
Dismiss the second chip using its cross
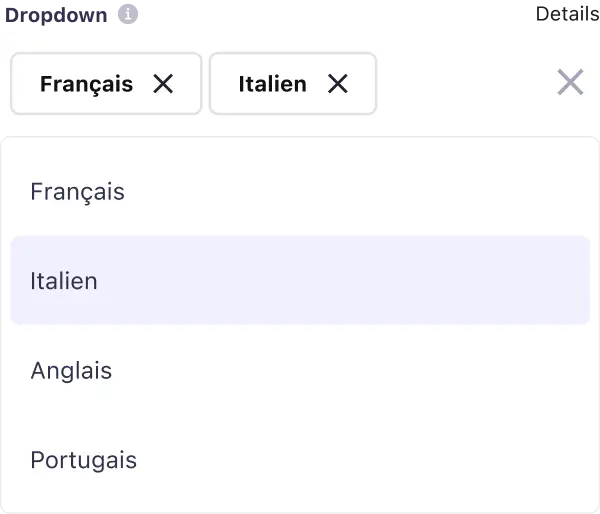point(338,84)
